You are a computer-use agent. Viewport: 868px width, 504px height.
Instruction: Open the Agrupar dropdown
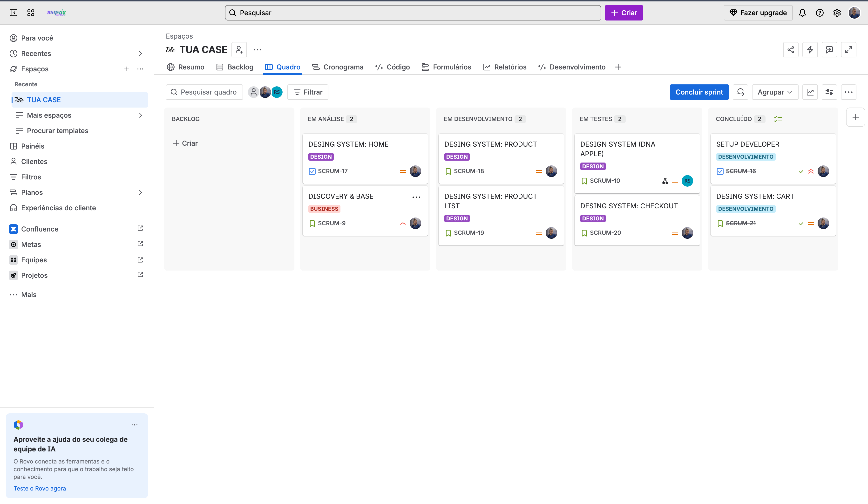tap(775, 92)
